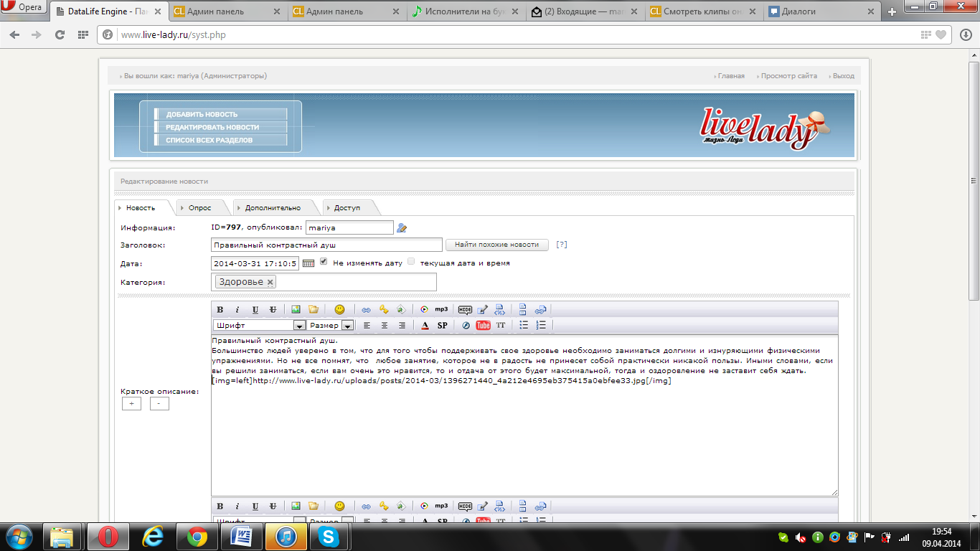Log out via the Выход link
This screenshot has height=551, width=980.
coord(843,76)
